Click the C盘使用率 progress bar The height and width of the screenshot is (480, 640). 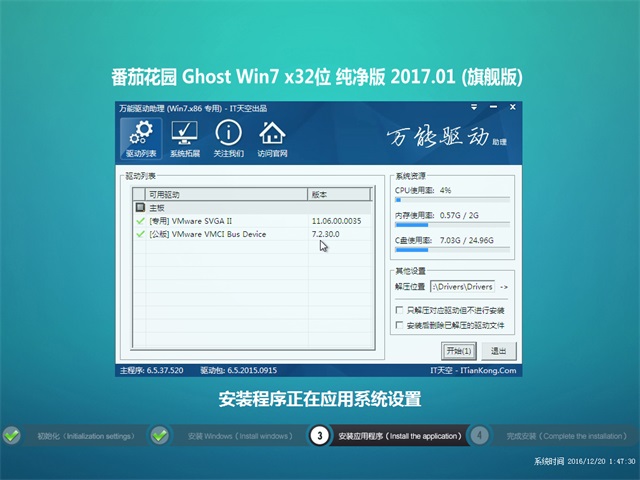[452, 250]
